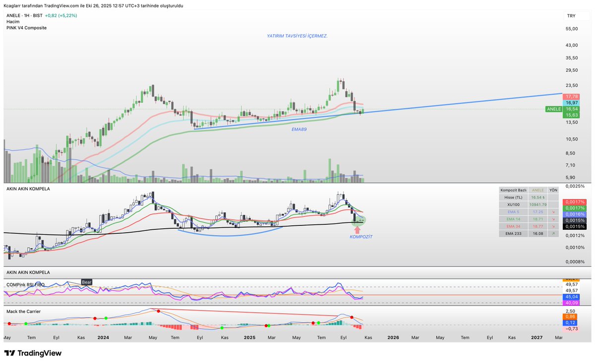This screenshot has height=364, width=595.
Task: Click the red 0,0017% scale label
Action: 574,202
